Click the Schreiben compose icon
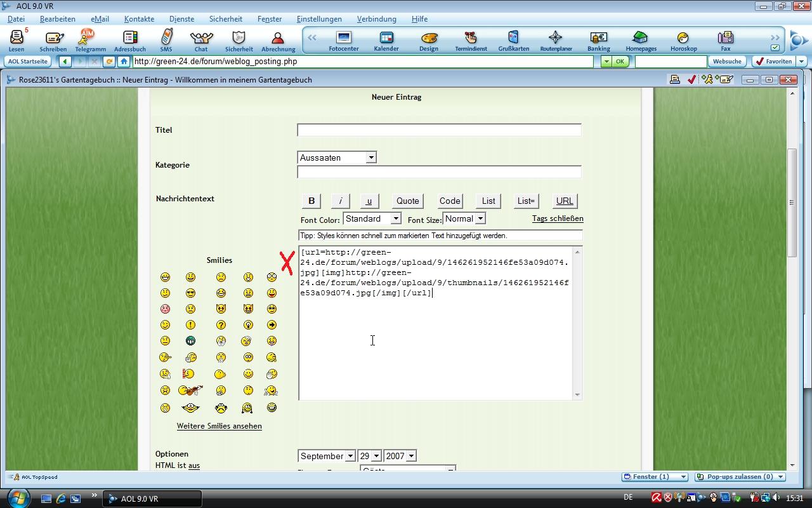This screenshot has width=812, height=508. pos(53,39)
